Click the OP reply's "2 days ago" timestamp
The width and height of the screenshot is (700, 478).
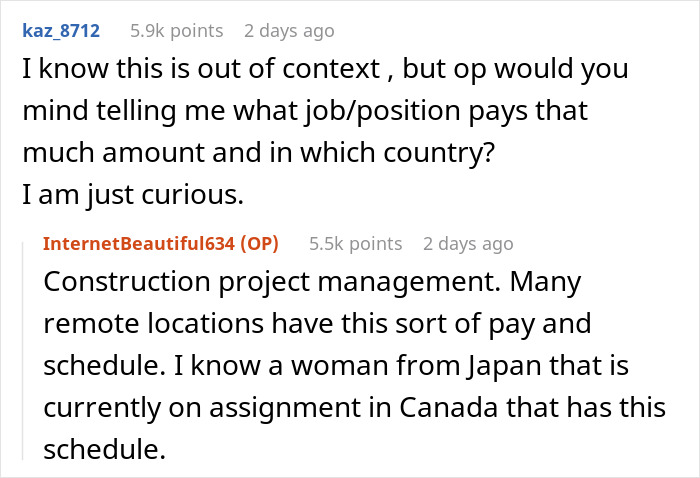pos(468,243)
